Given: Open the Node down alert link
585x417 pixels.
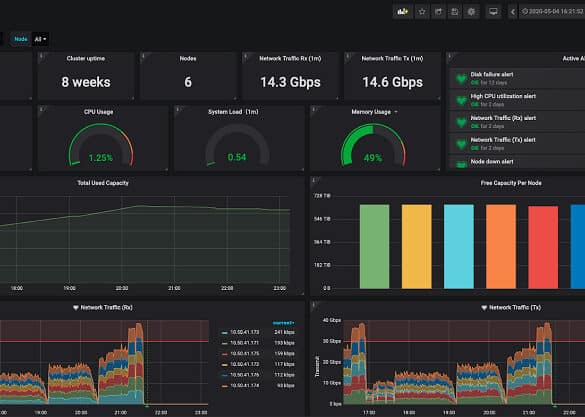Looking at the screenshot, I should pyautogui.click(x=492, y=162).
